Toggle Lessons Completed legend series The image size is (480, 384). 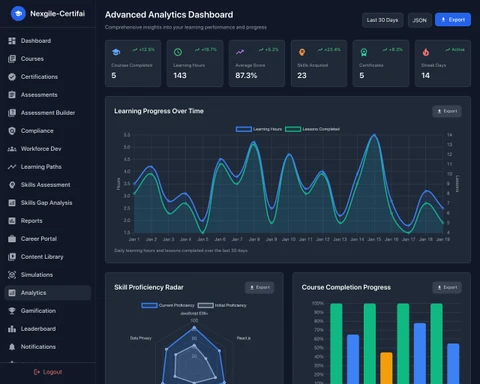[313, 129]
